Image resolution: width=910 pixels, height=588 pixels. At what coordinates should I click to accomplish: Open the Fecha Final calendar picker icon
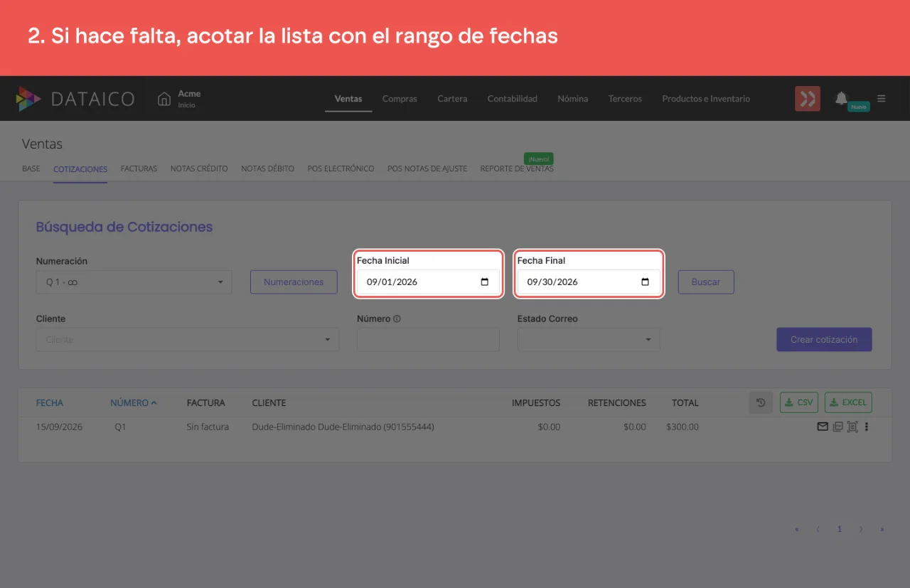[x=646, y=282]
